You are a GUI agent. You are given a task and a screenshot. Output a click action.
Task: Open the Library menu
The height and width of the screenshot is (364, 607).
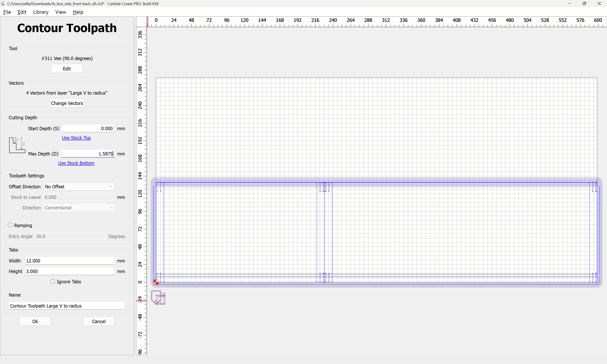[x=41, y=12]
